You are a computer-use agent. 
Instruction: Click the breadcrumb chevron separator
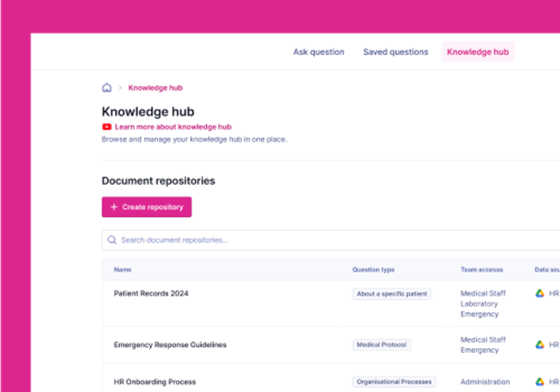[120, 88]
